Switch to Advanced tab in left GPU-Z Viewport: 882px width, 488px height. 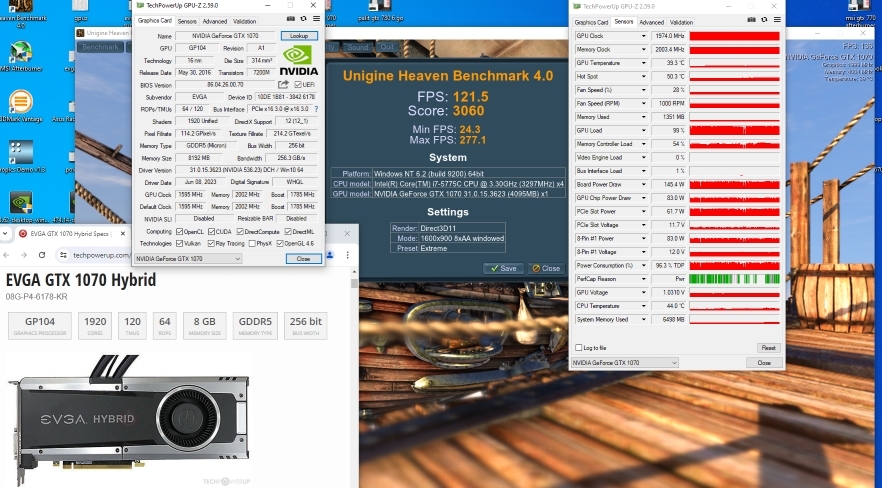tap(214, 21)
